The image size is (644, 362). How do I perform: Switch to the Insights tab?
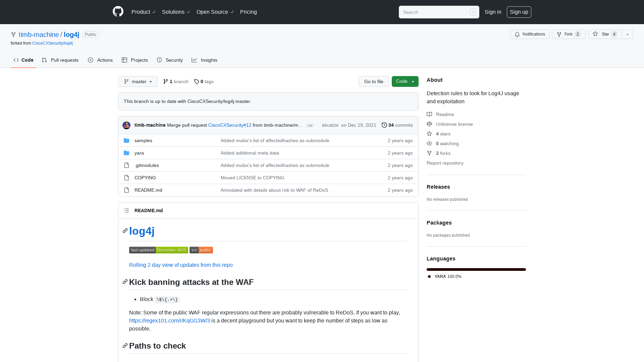pos(205,60)
